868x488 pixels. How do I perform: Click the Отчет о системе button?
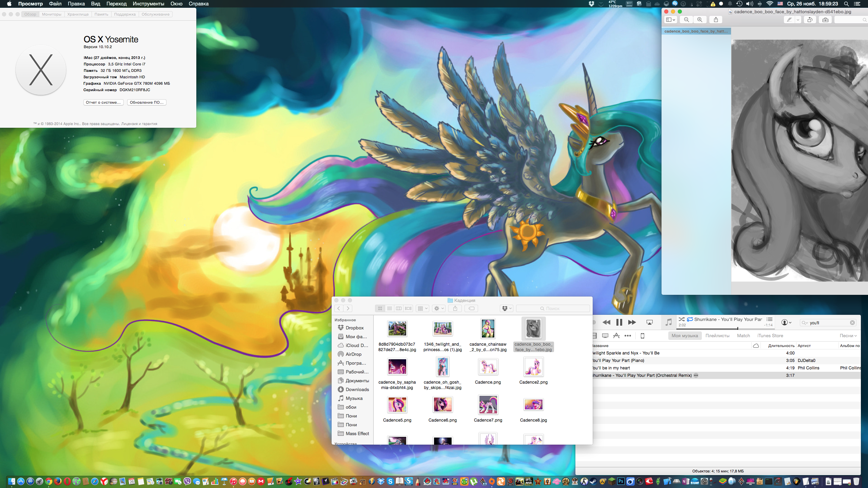[x=103, y=102]
